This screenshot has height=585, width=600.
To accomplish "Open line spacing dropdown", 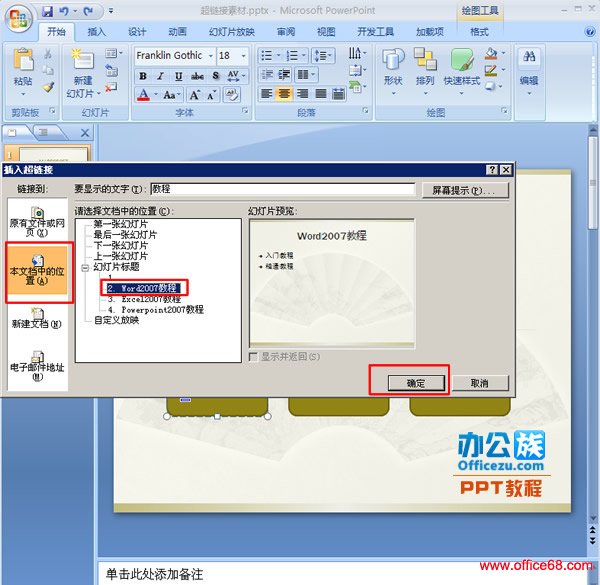I will click(x=323, y=56).
